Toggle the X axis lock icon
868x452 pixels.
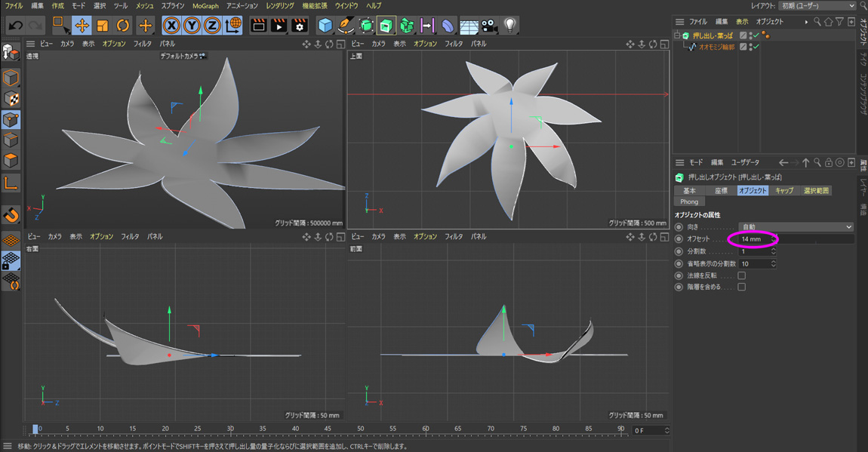(172, 26)
